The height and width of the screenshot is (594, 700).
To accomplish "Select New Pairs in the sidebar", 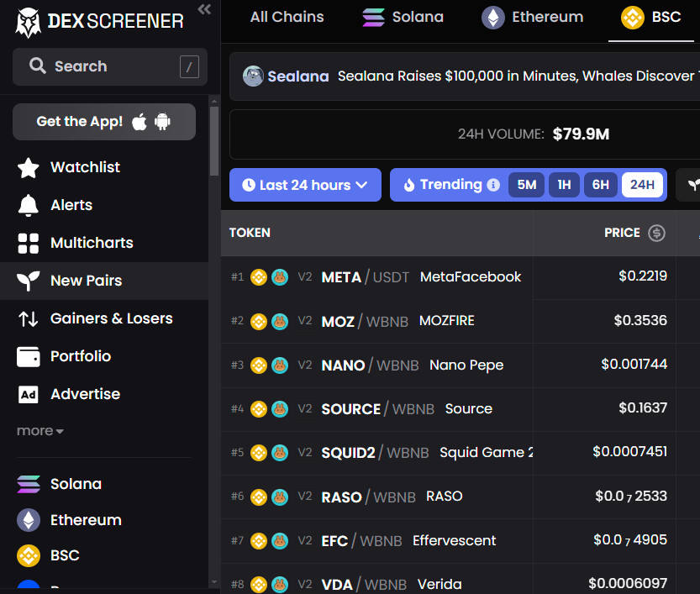I will [104, 281].
